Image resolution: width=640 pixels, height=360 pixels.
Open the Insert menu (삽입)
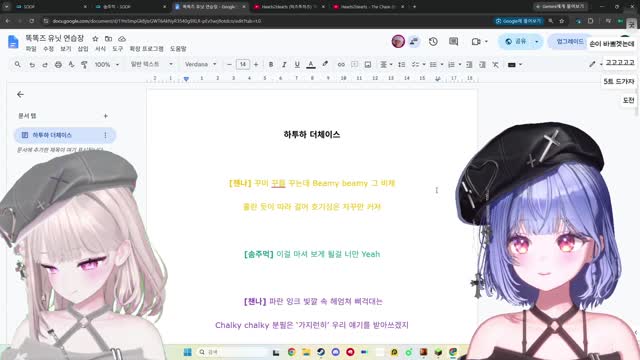[x=83, y=49]
